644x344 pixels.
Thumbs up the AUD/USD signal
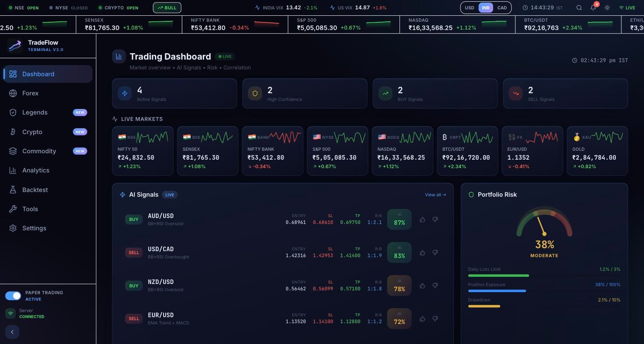click(x=422, y=220)
